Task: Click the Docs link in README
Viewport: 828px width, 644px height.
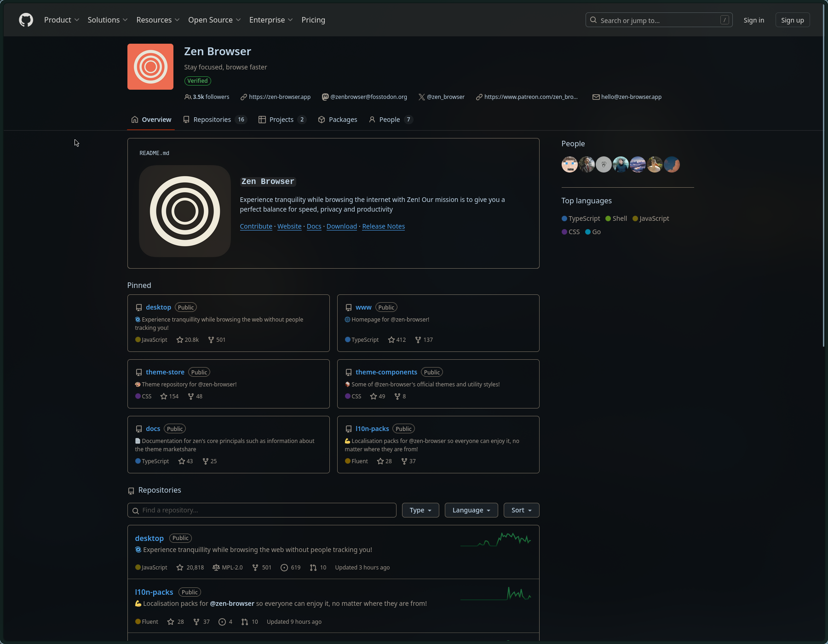Action: pos(314,226)
